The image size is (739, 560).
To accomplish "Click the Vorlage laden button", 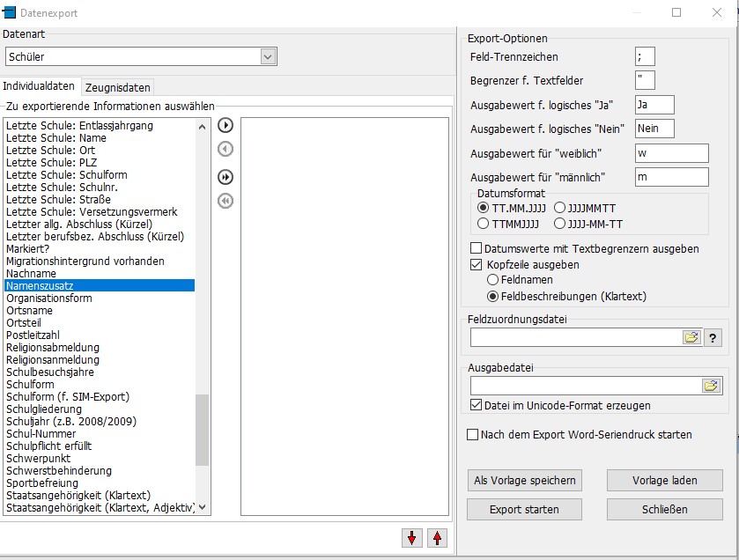I will pos(664,480).
